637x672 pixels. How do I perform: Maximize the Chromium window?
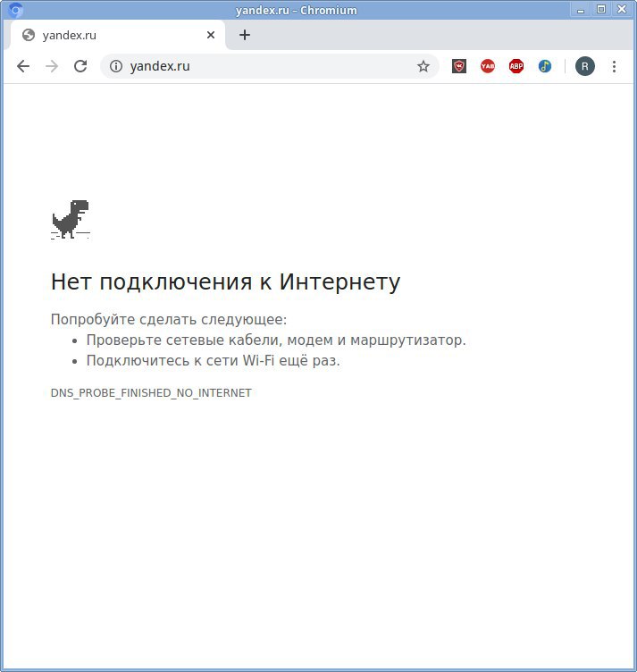(601, 10)
